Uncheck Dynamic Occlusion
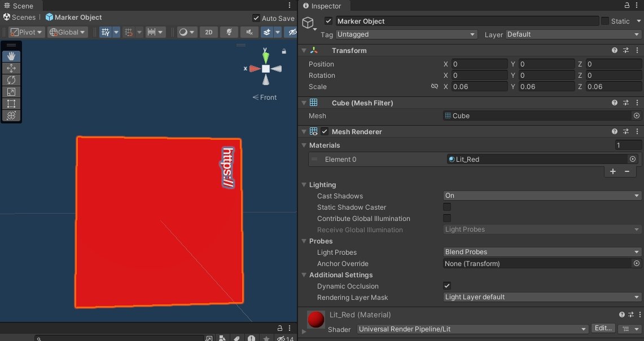644x341 pixels. click(447, 286)
